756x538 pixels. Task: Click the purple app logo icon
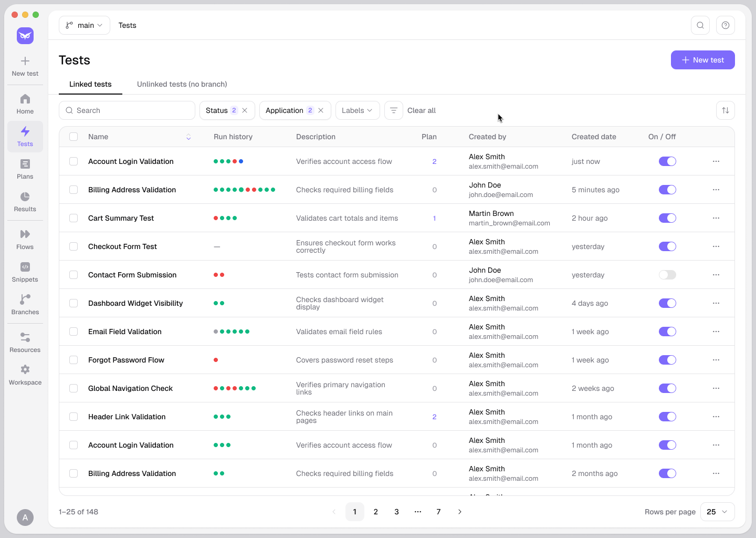point(25,36)
